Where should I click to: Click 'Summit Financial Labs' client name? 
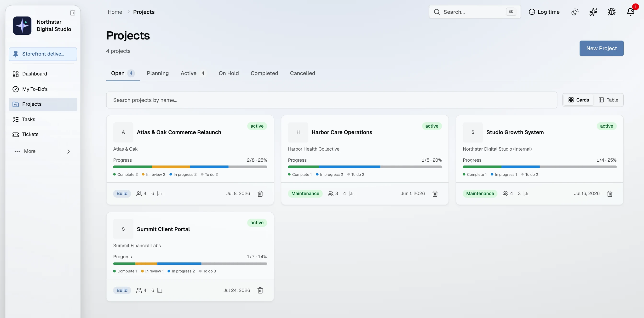click(137, 245)
